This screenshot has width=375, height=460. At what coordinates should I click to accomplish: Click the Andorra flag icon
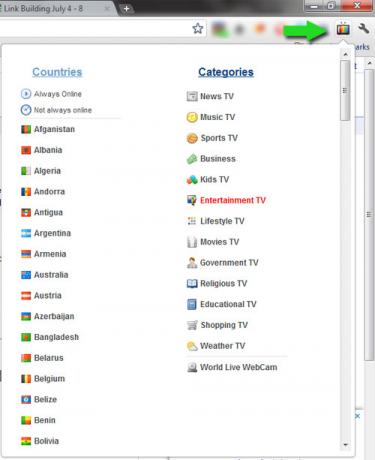26,192
